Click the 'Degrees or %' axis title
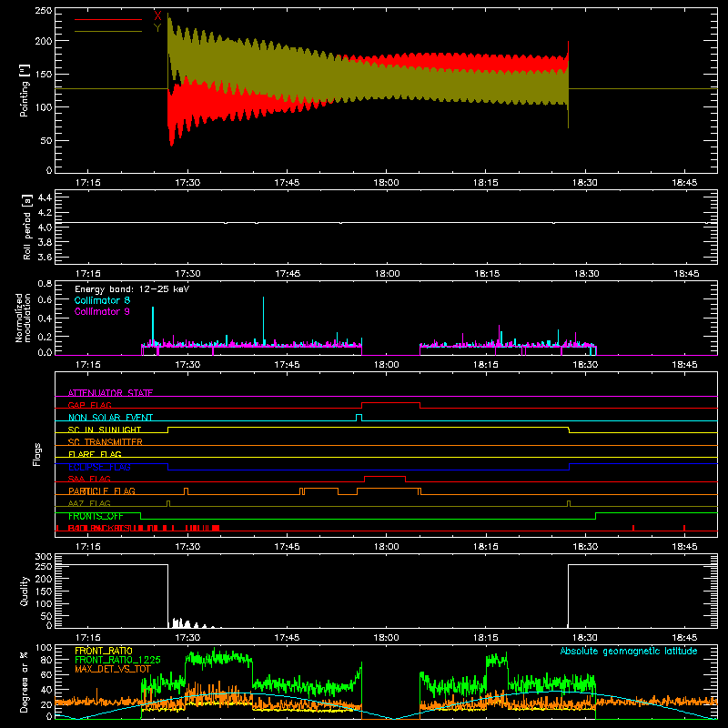728x728 pixels. pyautogui.click(x=24, y=682)
